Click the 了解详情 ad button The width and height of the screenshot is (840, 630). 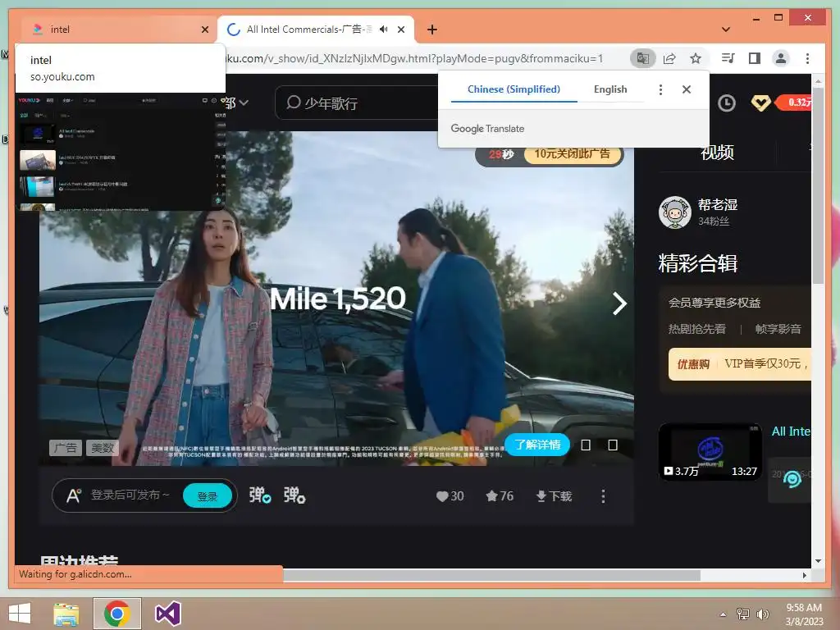tap(537, 445)
